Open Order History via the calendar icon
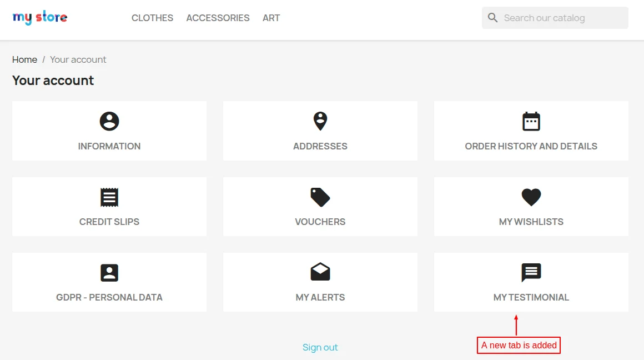The image size is (644, 360). [x=531, y=121]
